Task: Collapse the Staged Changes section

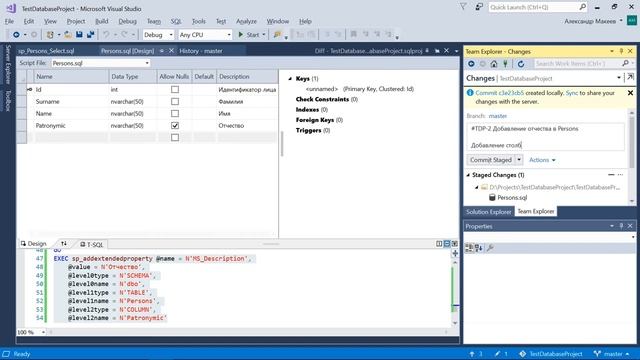Action: coord(468,175)
